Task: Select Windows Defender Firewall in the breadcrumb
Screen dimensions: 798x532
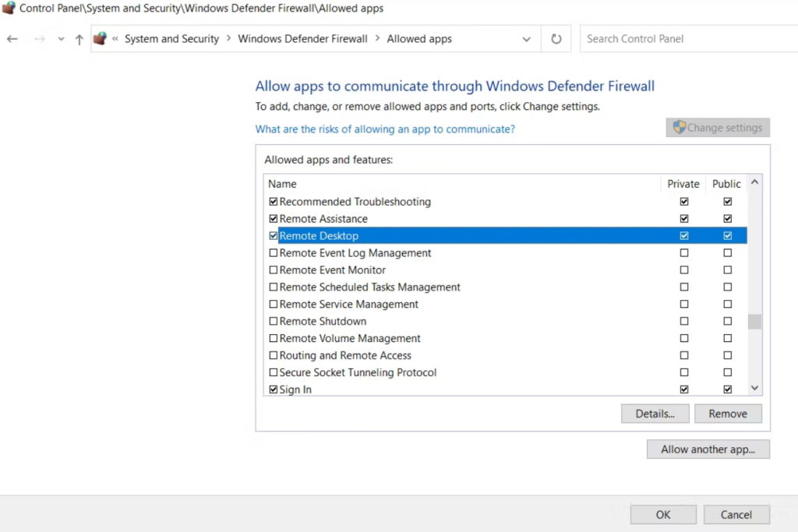Action: click(302, 38)
